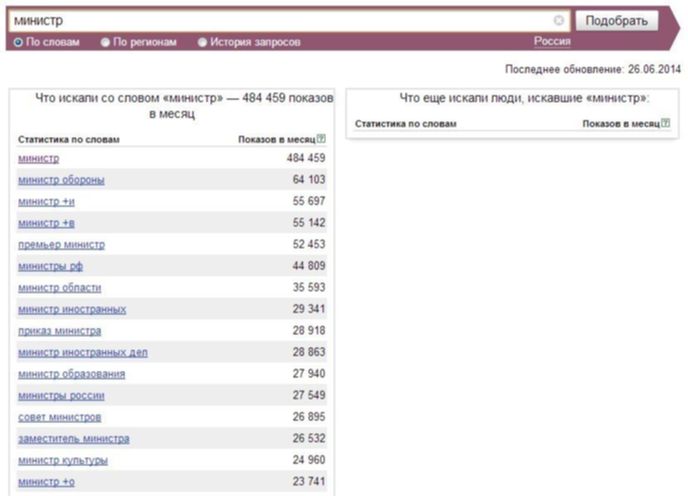Open the 'Россия' region selector
The height and width of the screenshot is (496, 688).
click(552, 41)
